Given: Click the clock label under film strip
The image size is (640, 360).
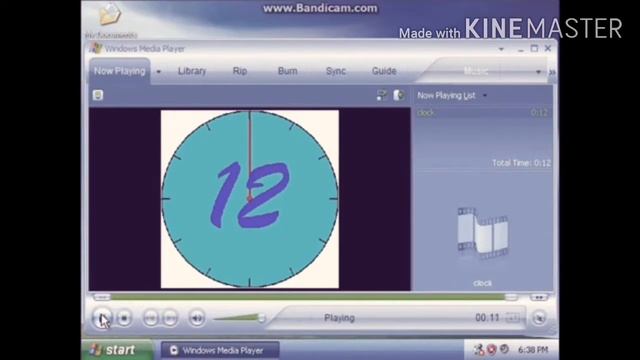Looking at the screenshot, I should tap(482, 283).
